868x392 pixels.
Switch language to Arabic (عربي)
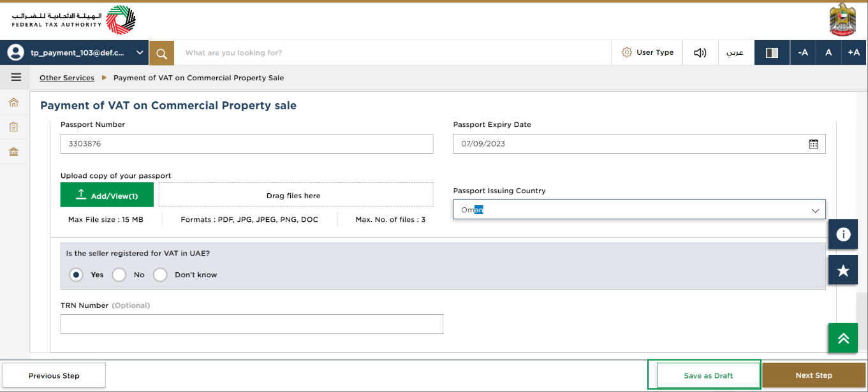(736, 53)
